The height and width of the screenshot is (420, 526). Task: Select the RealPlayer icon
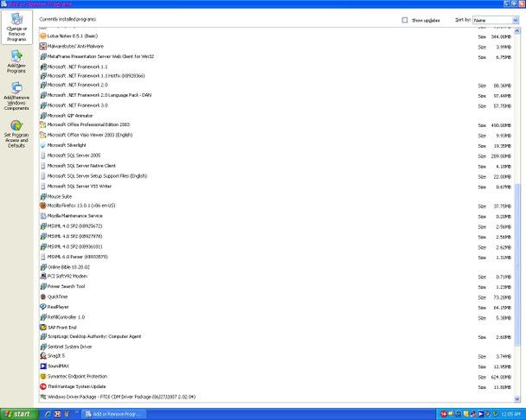point(43,307)
